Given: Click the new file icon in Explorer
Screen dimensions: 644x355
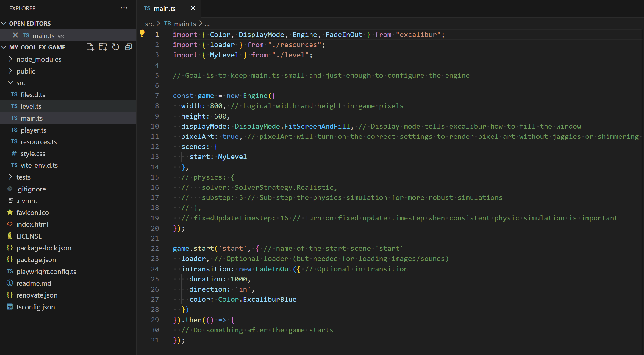Looking at the screenshot, I should point(90,47).
